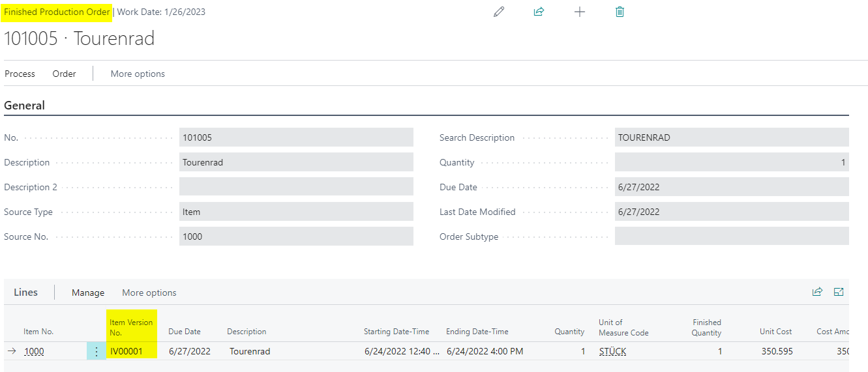Click Unit of Measure Code column header
The image size is (868, 372).
623,327
